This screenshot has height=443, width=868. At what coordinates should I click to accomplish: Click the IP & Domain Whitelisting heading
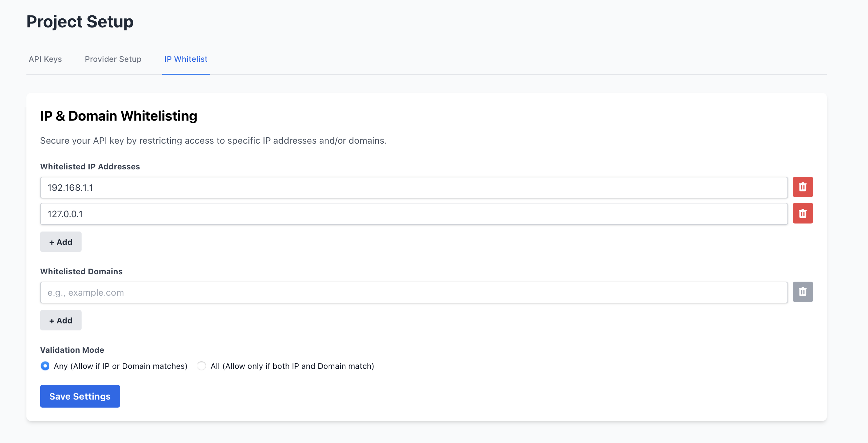[119, 116]
